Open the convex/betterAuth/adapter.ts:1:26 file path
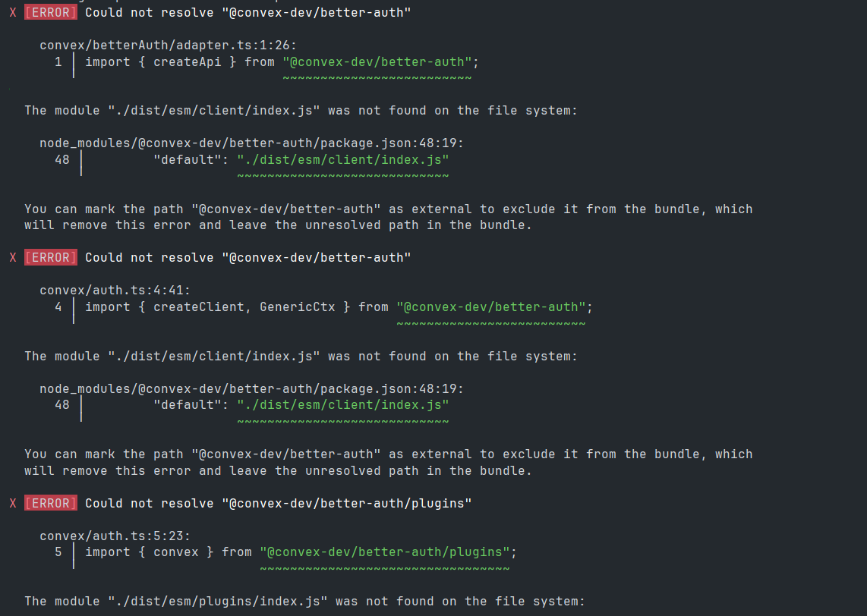Screen dimensions: 867x616 pyautogui.click(x=168, y=46)
